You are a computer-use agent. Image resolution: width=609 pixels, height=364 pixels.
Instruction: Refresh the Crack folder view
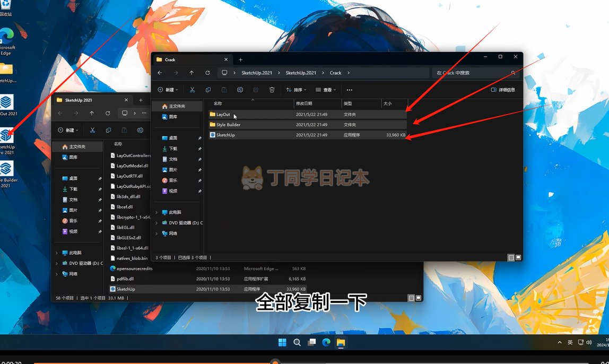tap(207, 73)
